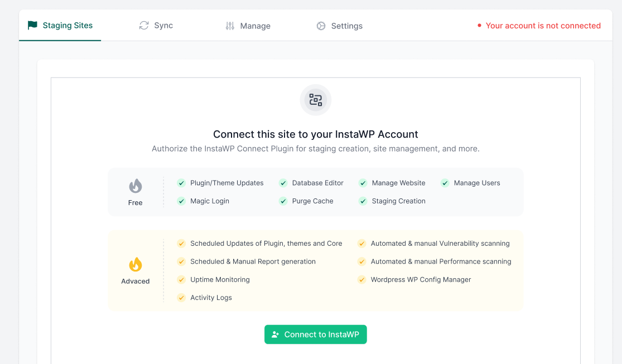
Task: Click 'Scheduled Updates of Plugin, themes and Core'
Action: pos(266,244)
